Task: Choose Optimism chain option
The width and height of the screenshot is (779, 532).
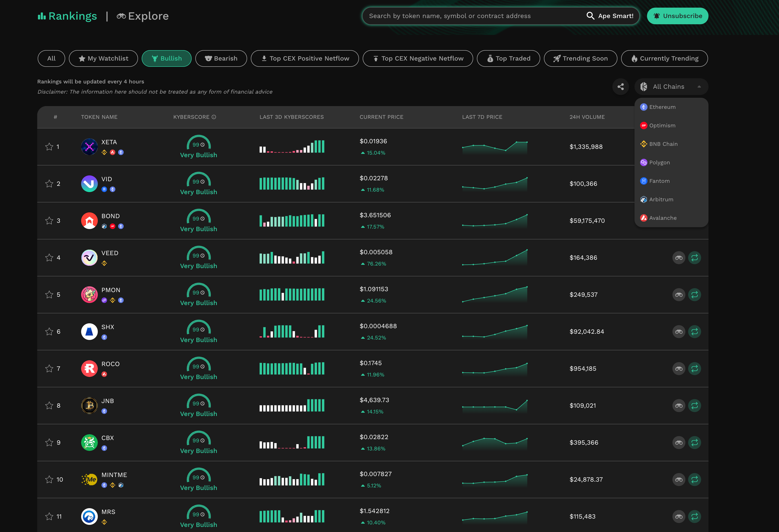Action: click(x=671, y=125)
